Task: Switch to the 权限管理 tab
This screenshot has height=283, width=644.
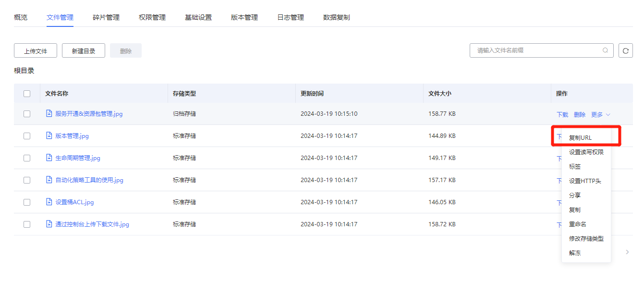Action: click(152, 17)
